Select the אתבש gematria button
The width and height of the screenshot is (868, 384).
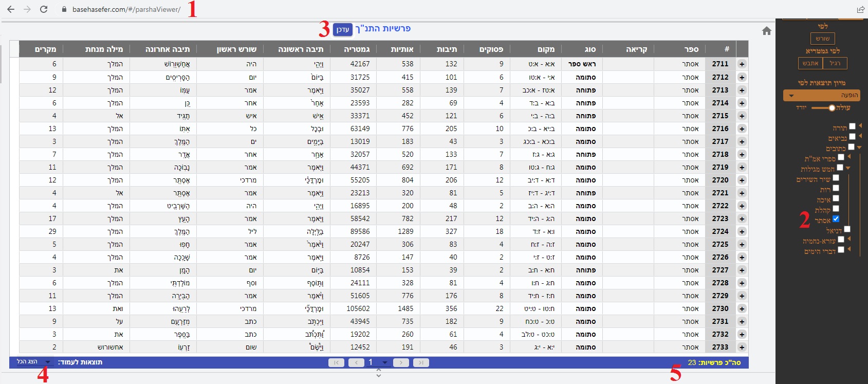click(x=810, y=63)
